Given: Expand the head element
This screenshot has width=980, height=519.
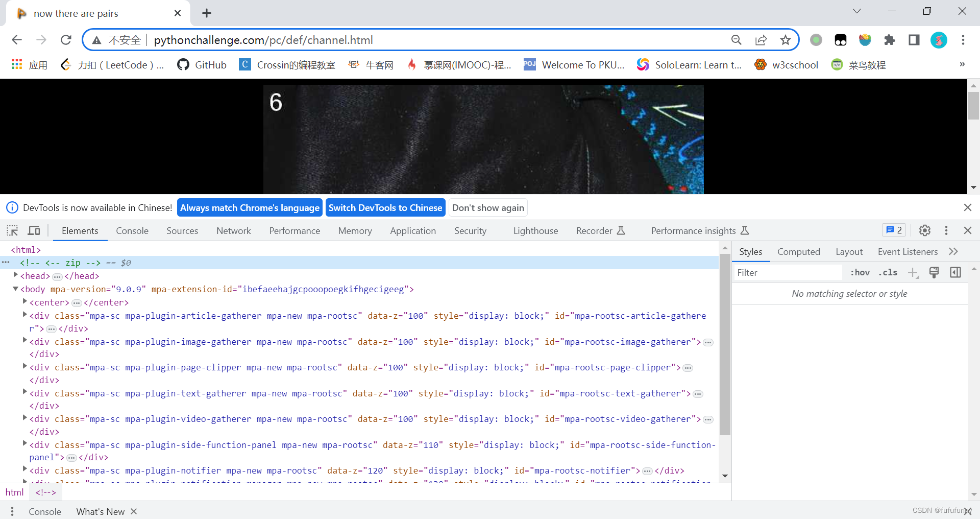Looking at the screenshot, I should (x=15, y=276).
